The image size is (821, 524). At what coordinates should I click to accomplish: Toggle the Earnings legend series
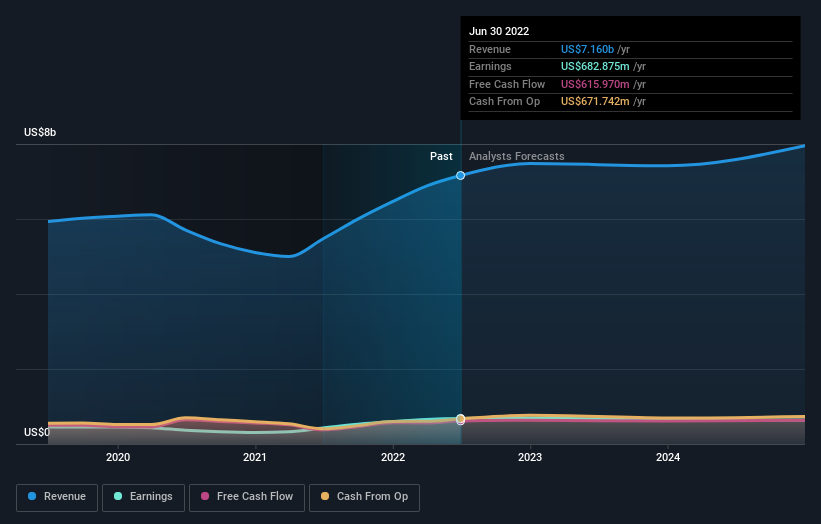click(143, 497)
